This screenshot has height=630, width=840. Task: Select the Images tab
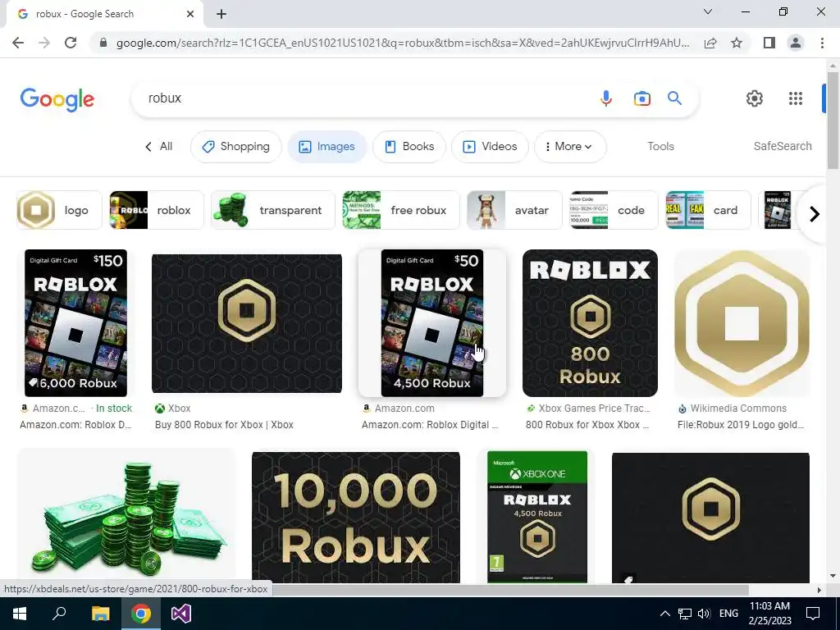pyautogui.click(x=326, y=146)
